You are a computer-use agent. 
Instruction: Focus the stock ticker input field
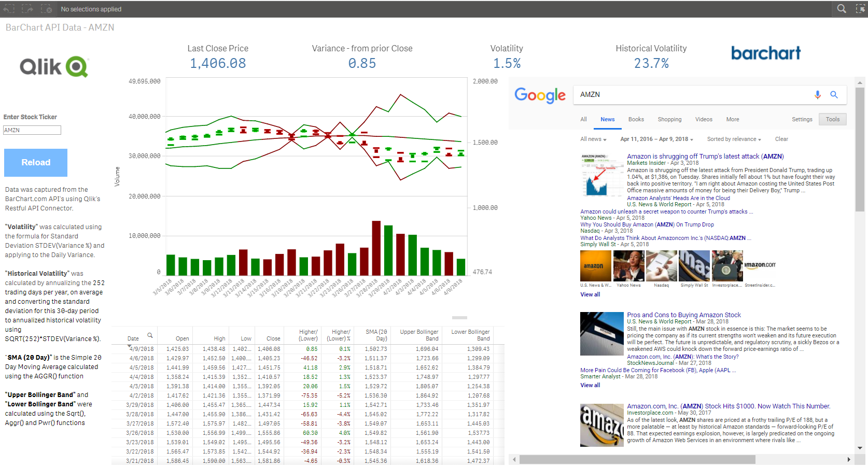[32, 130]
